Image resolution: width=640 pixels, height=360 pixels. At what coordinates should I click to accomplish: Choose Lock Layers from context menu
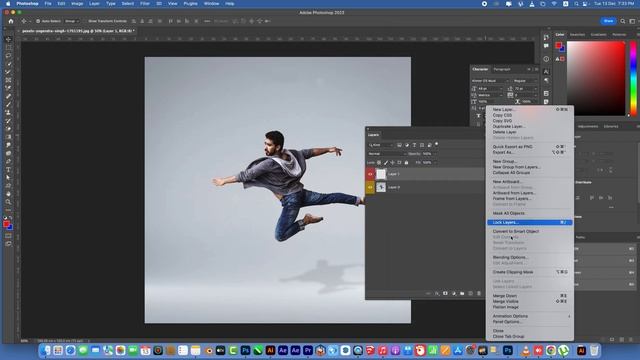pos(530,222)
